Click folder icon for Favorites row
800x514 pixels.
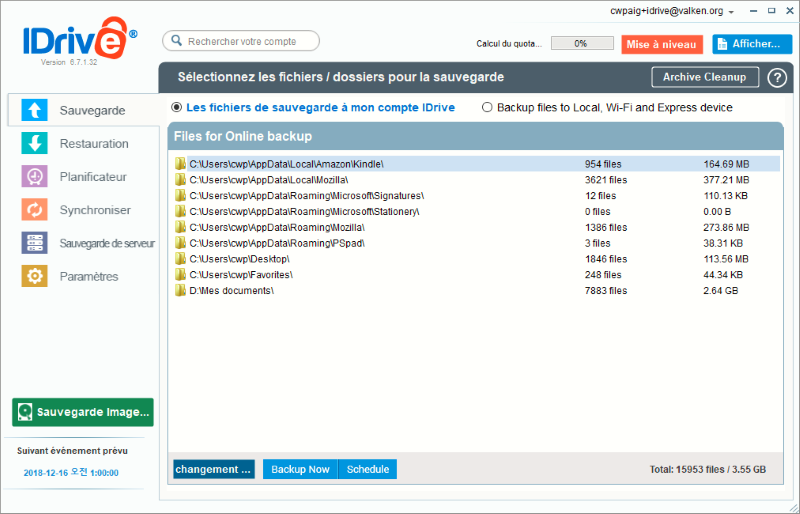coord(180,275)
